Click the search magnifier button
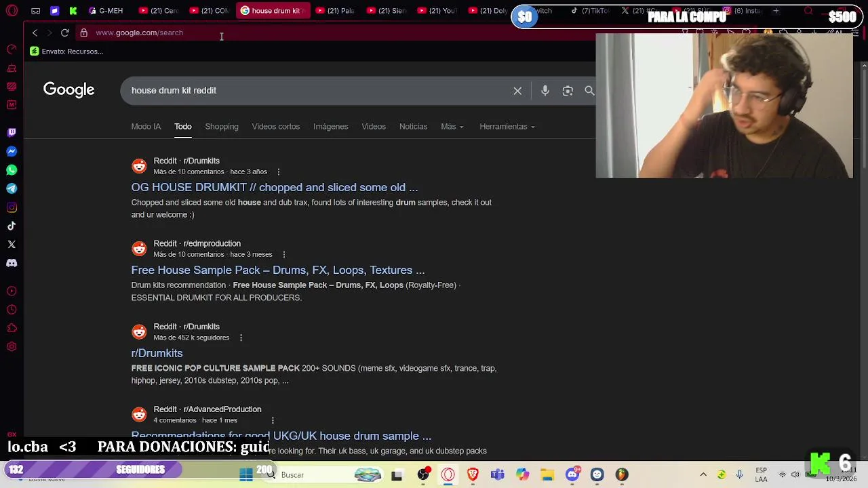Viewport: 868px width, 488px height. (589, 90)
